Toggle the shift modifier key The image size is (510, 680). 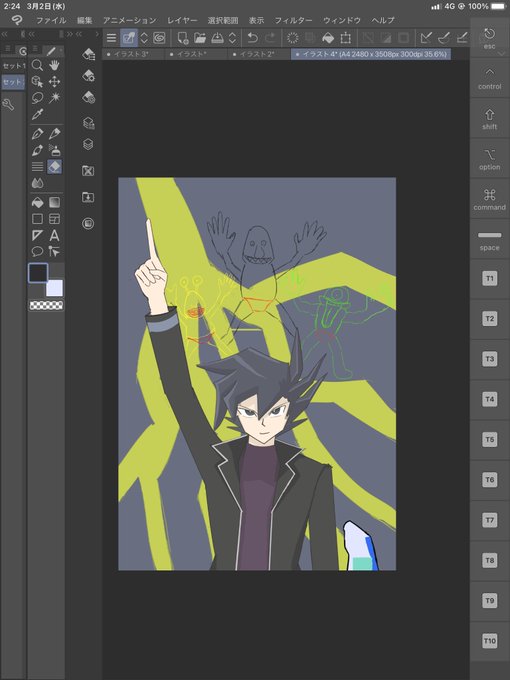[490, 118]
